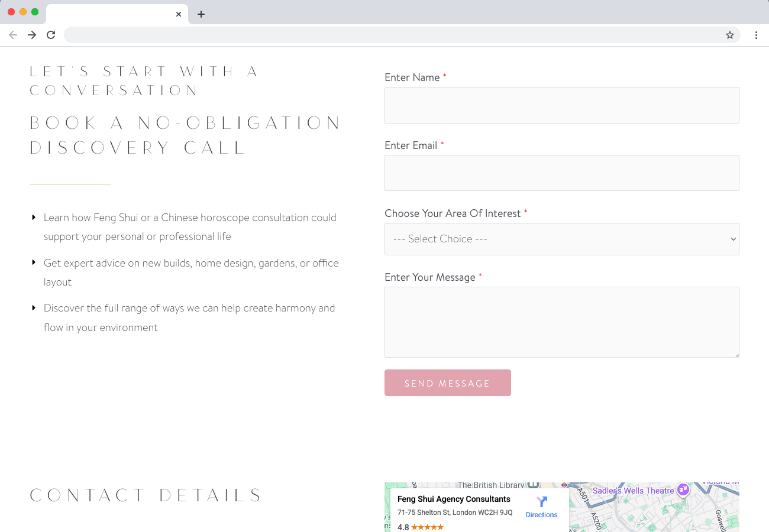Click the Underground station icon near British Library
769x532 pixels.
[x=563, y=486]
